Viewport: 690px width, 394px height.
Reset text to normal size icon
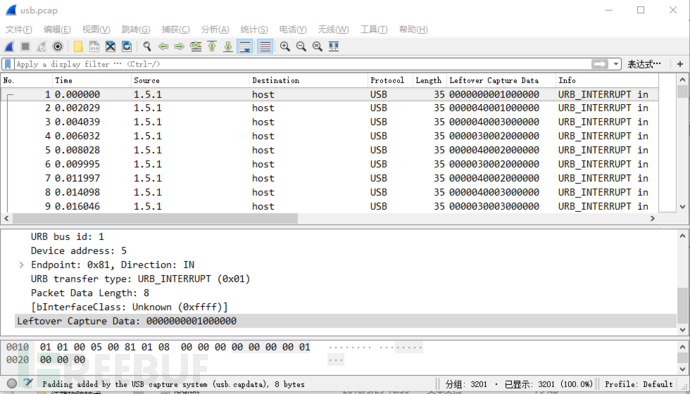(x=317, y=46)
